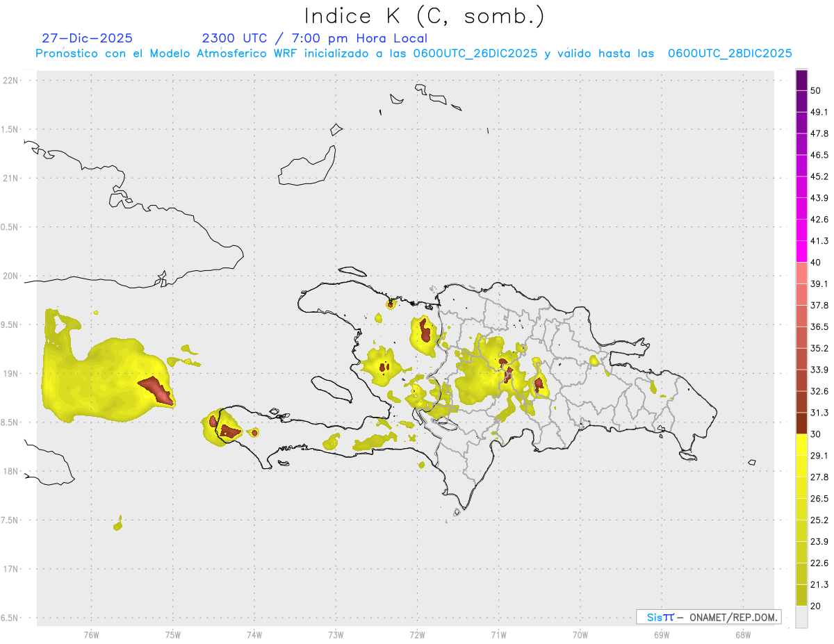Viewport: 834px width, 644px height.
Task: Select the 69W longitude label
Action: pyautogui.click(x=662, y=635)
